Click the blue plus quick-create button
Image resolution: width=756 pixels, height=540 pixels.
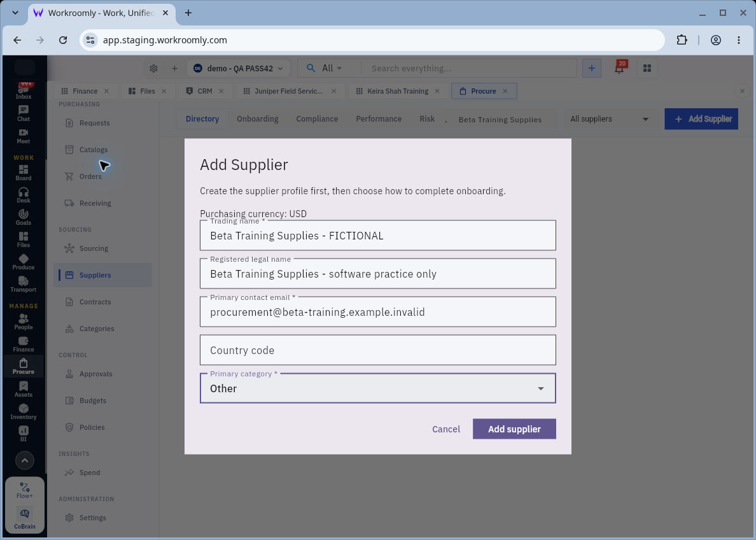click(592, 68)
